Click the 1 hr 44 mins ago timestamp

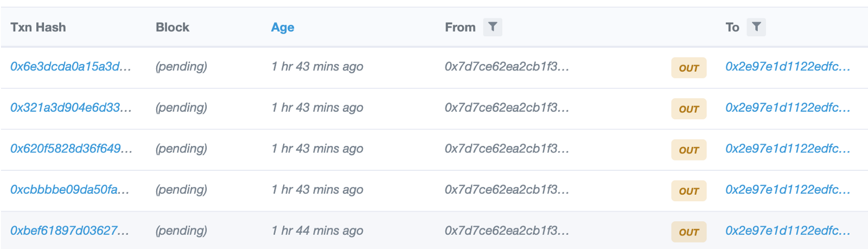tap(317, 231)
